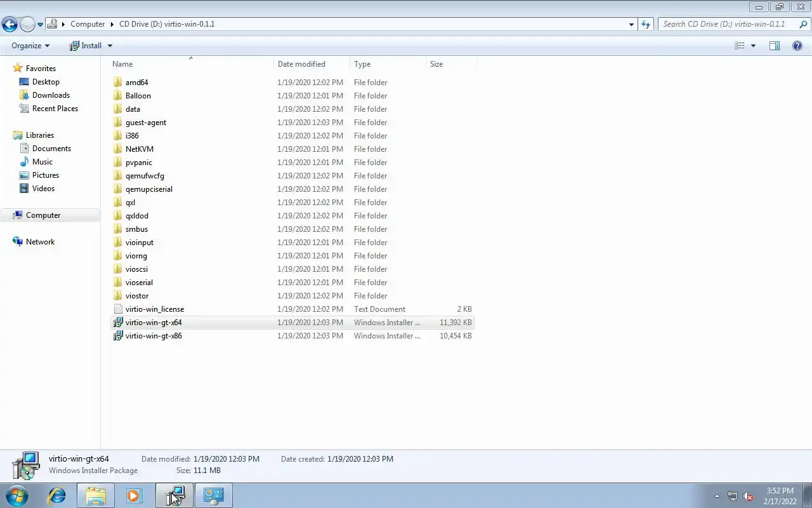Image resolution: width=812 pixels, height=508 pixels.
Task: Select Computer in navigation pane
Action: tap(43, 215)
